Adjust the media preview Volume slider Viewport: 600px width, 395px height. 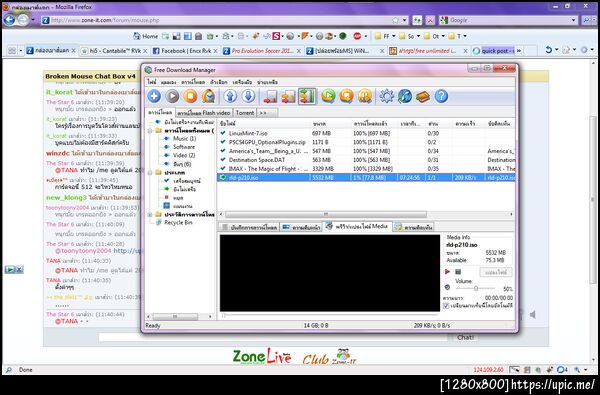point(476,288)
